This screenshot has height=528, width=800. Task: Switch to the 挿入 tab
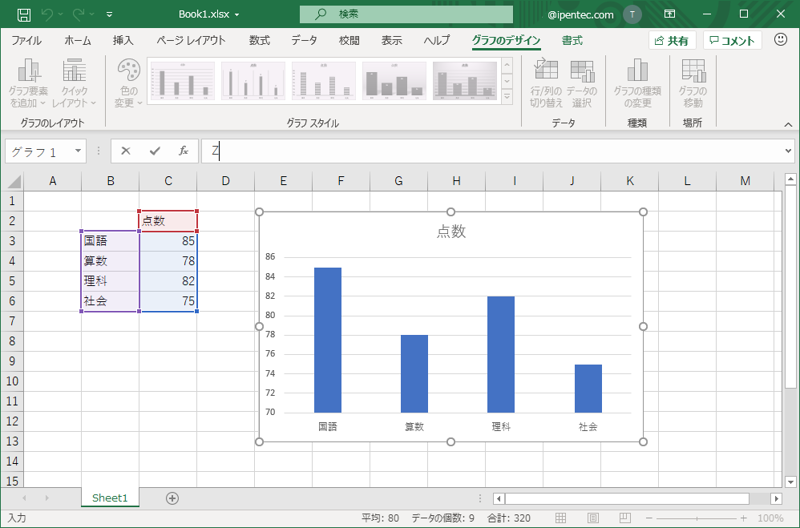pyautogui.click(x=123, y=40)
